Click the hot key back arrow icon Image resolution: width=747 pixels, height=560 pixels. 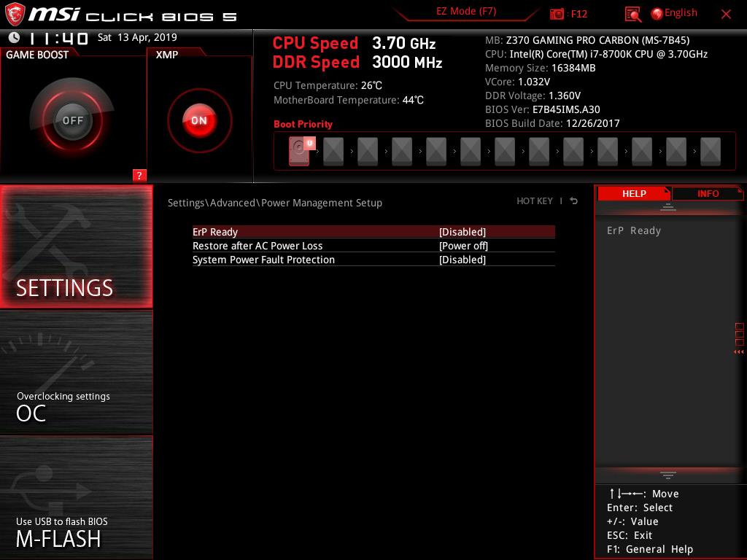point(573,201)
